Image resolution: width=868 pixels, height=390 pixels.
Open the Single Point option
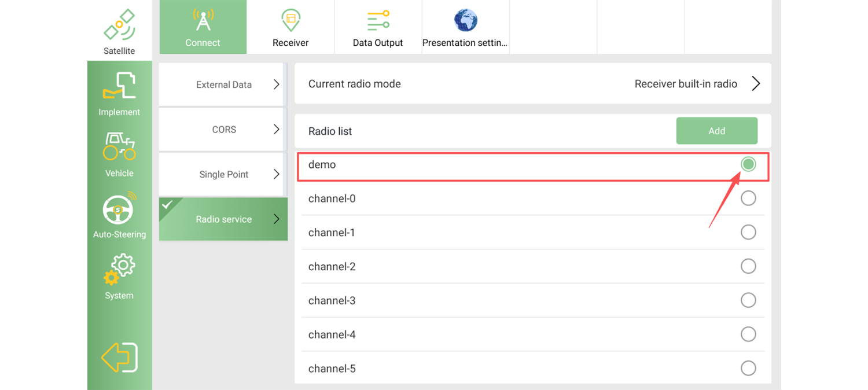223,174
